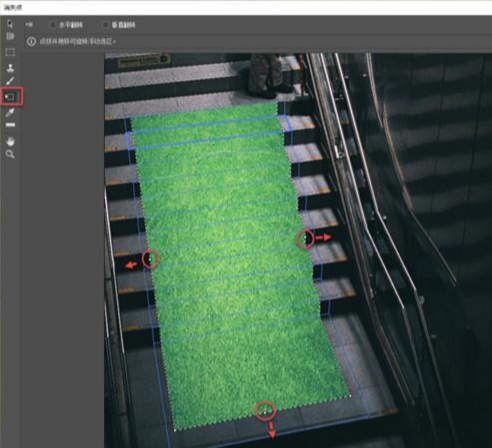Select the Zoom magnifier tool

pyautogui.click(x=10, y=154)
